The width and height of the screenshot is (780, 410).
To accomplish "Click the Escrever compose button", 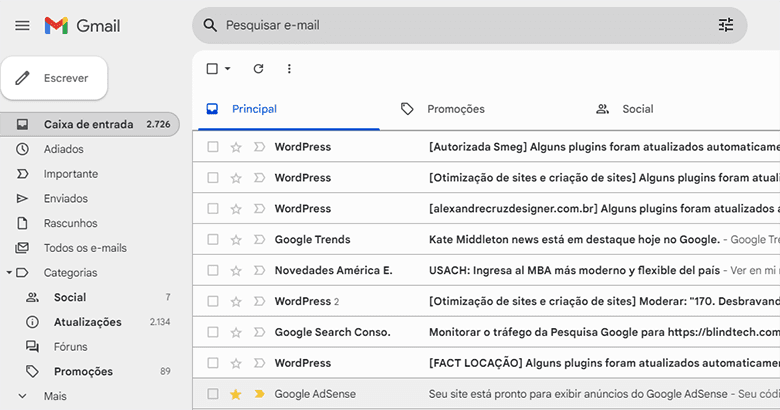I will coord(54,78).
